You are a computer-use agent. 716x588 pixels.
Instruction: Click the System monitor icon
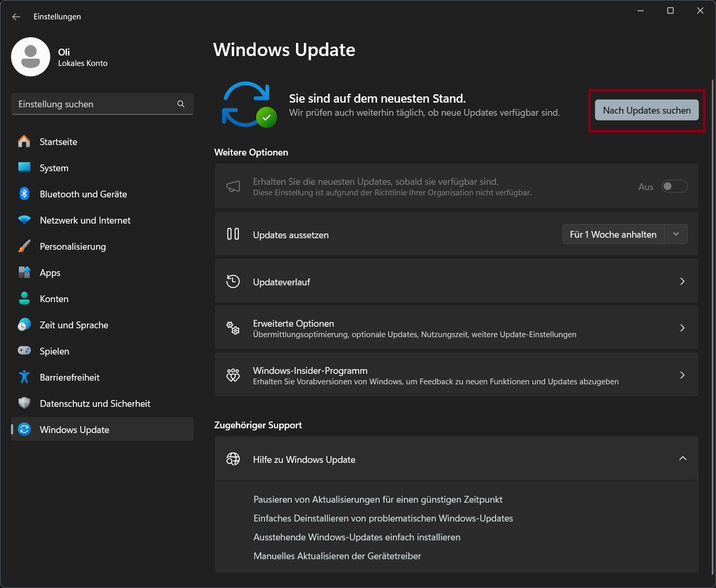click(24, 168)
